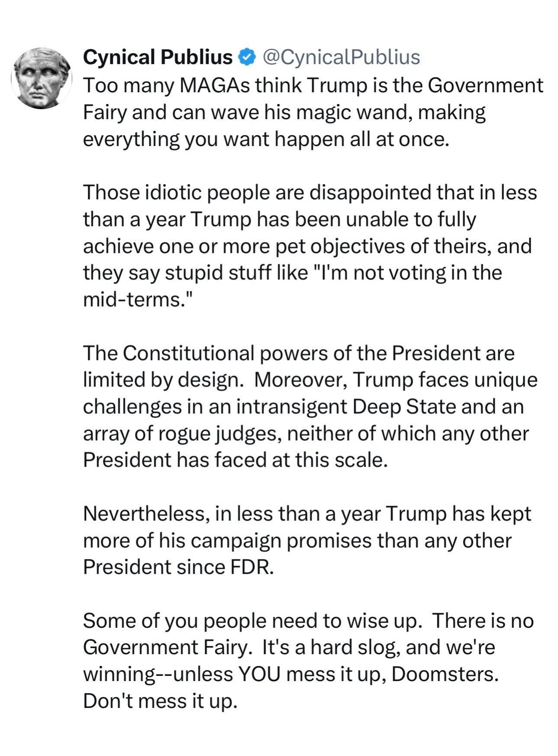The image size is (558, 756).
Task: Click the Cynical Publius profile avatar
Action: (x=42, y=78)
